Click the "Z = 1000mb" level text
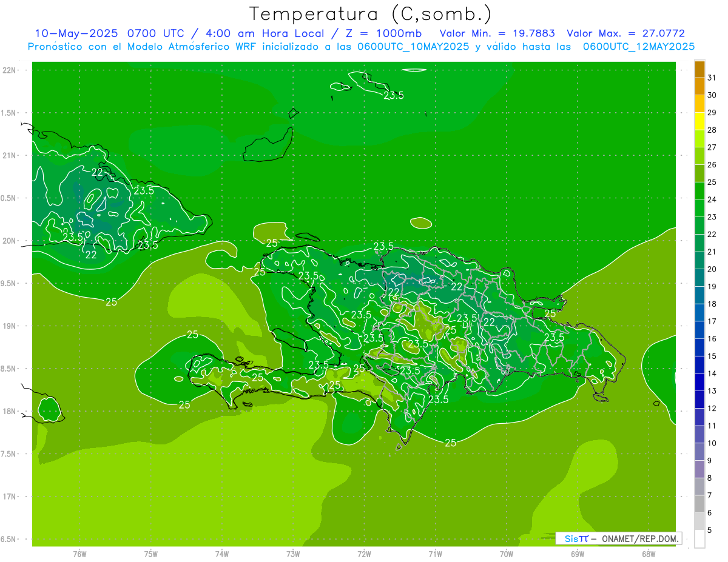This screenshot has width=728, height=562. tap(384, 33)
